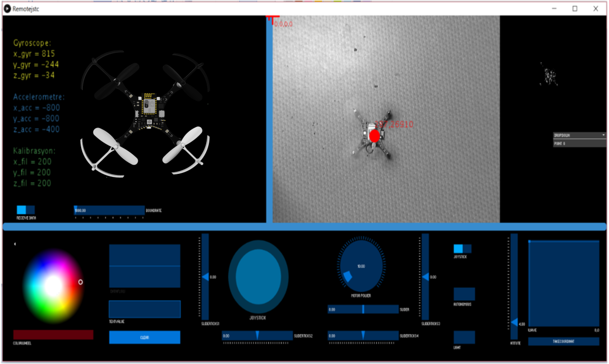Toggle the Receive Data switch

tap(26, 210)
